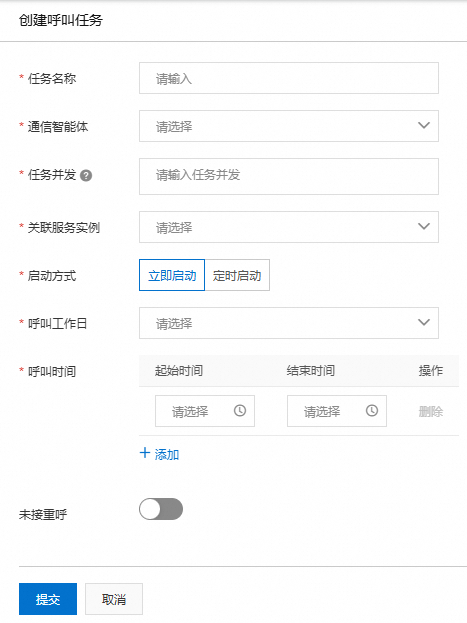
Task: Select 定时启动 as the start mode
Action: point(237,275)
